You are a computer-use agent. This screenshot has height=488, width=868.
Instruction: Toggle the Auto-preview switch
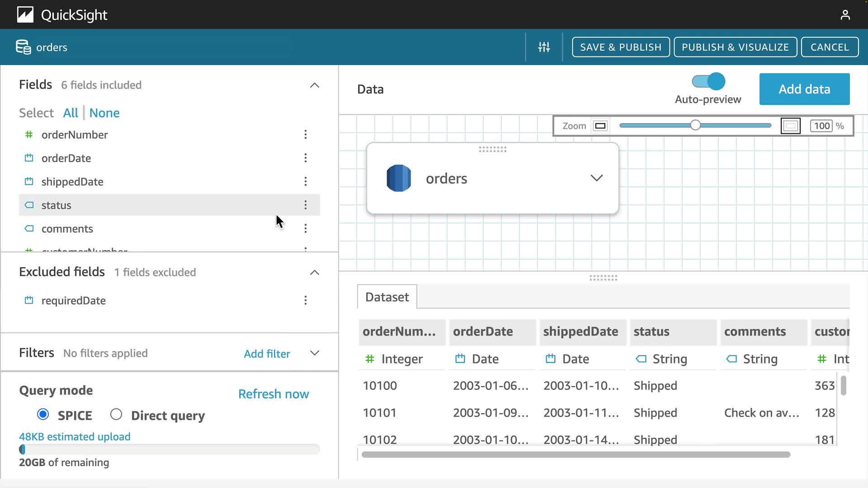pyautogui.click(x=708, y=82)
